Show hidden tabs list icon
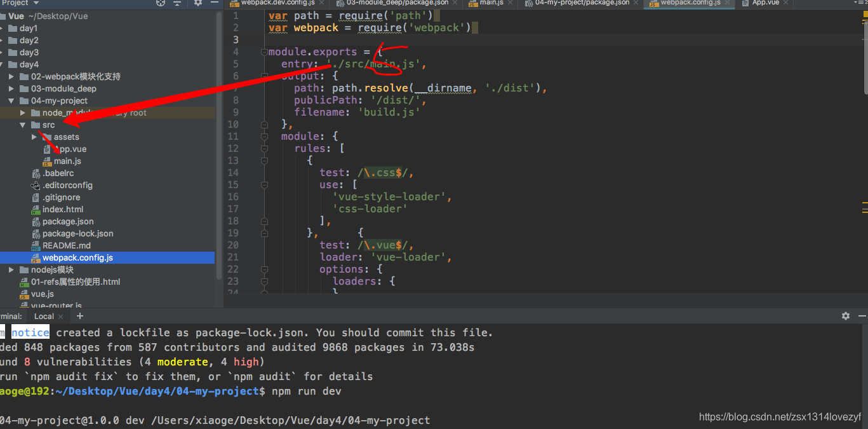The image size is (868, 429). click(x=861, y=3)
